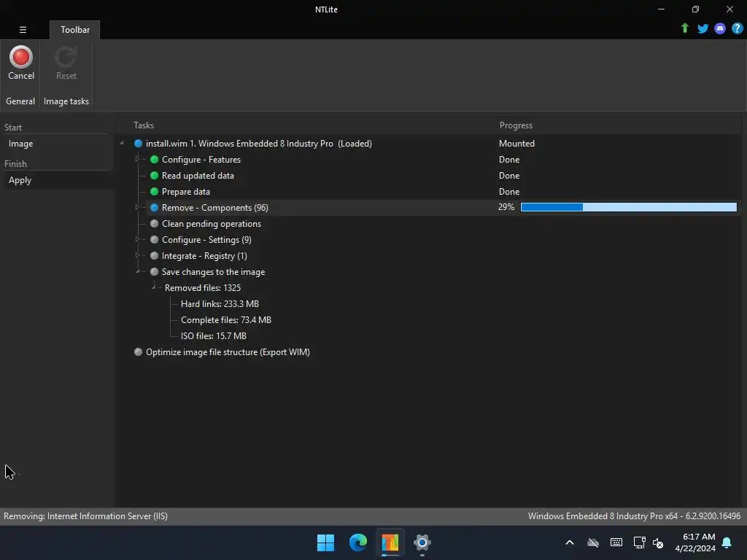
Task: Click grey dot for Clean pending operations
Action: point(154,223)
